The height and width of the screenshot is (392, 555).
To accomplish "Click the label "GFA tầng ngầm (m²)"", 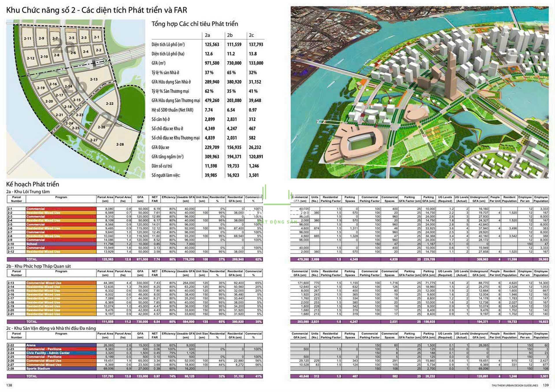I will pyautogui.click(x=167, y=157).
